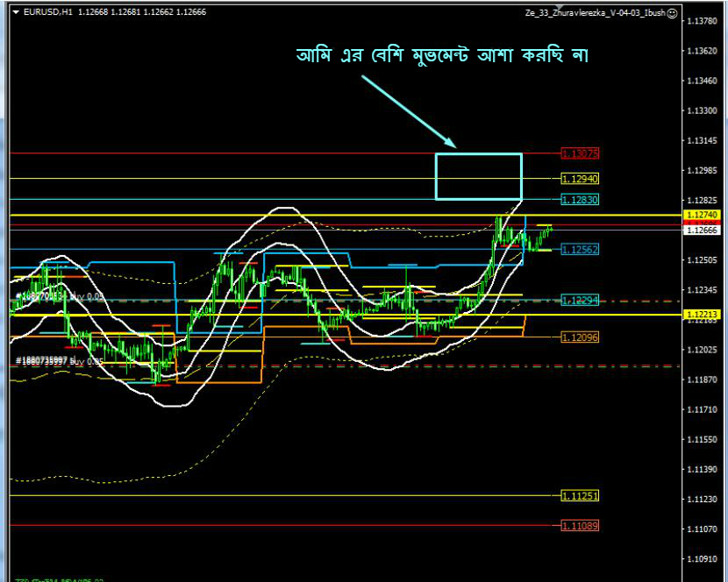Select the red 1.11089 level label
Viewport: 728px width, 582px height.
click(580, 526)
